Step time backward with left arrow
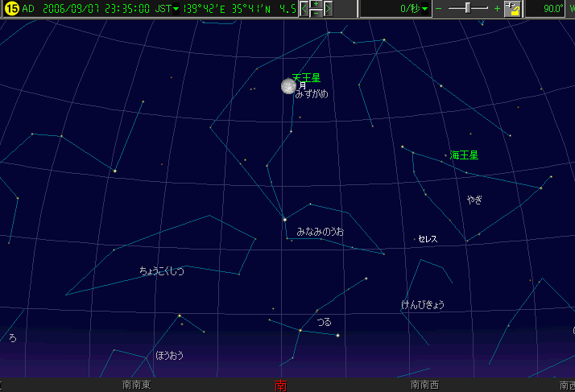 pos(304,9)
